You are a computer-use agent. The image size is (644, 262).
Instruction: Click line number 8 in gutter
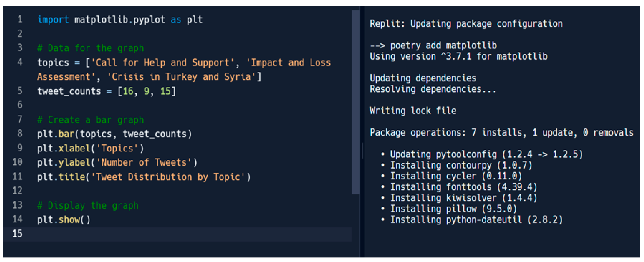(x=20, y=133)
